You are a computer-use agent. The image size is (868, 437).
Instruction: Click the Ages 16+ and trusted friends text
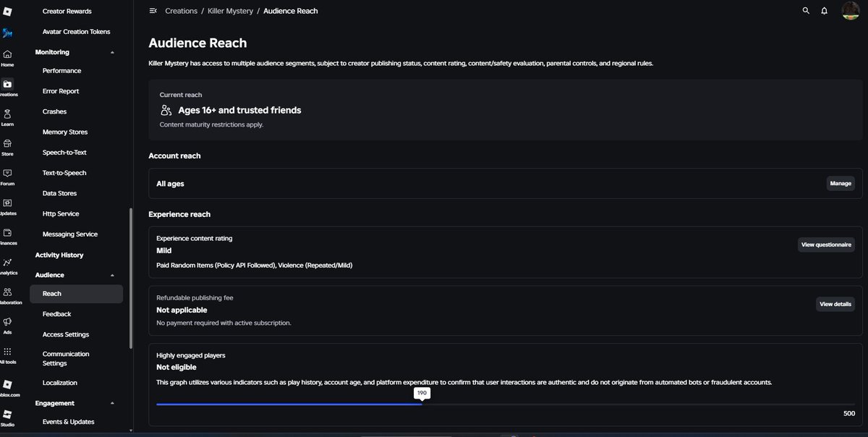[239, 110]
